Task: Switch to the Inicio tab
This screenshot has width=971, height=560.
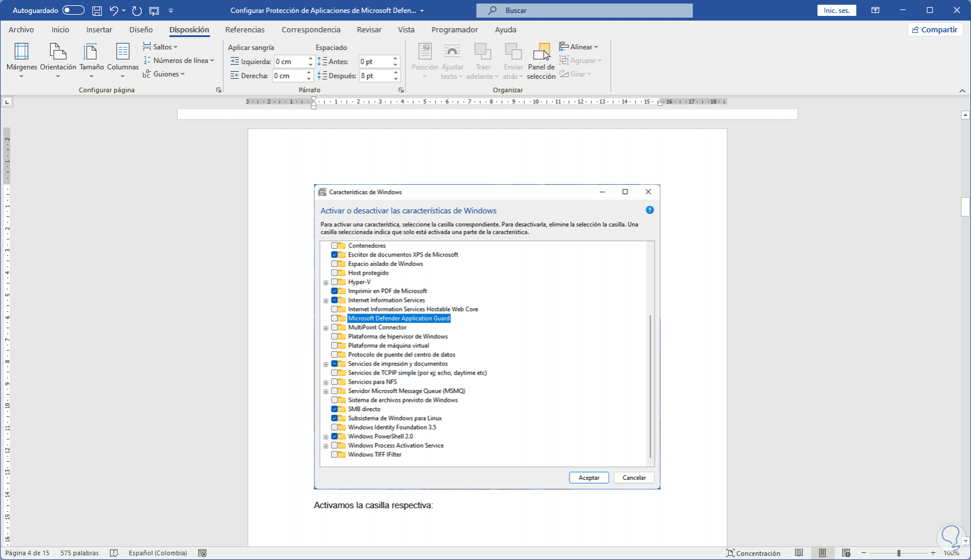Action: 60,29
